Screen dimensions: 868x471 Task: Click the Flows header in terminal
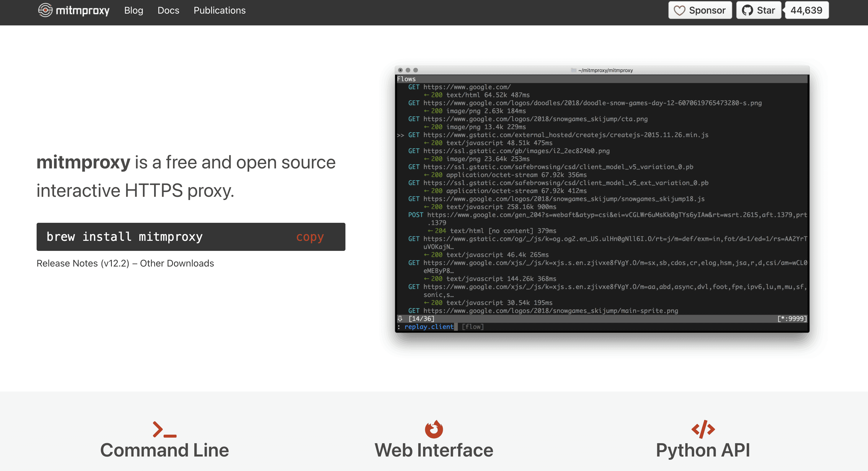(x=406, y=79)
